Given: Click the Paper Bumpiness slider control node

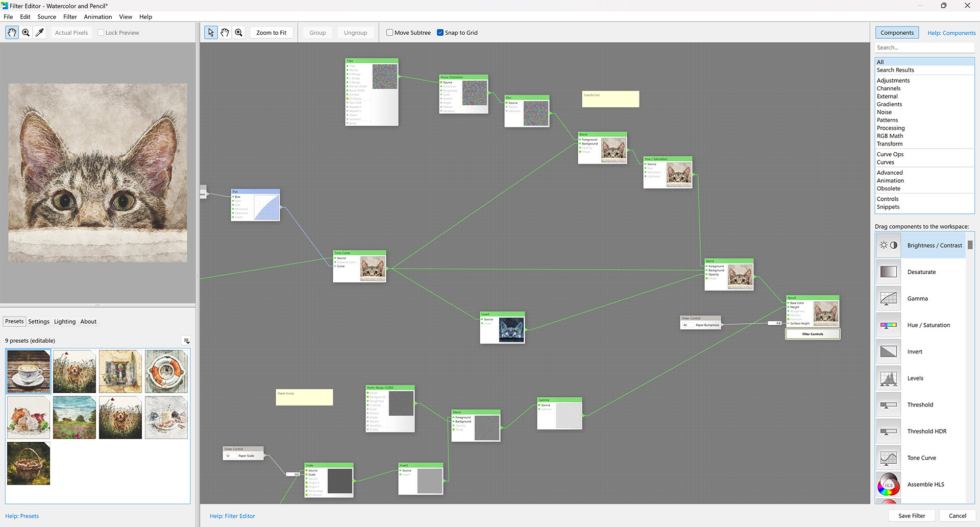Looking at the screenshot, I should (700, 322).
